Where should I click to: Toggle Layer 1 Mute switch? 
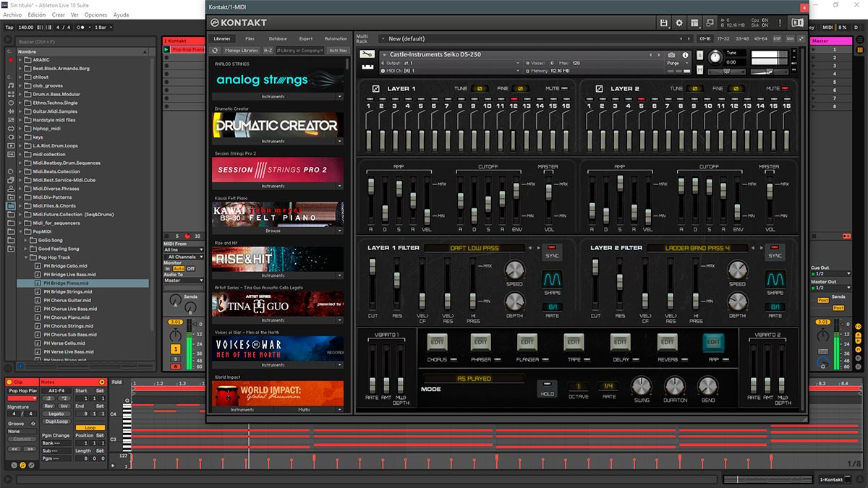563,89
